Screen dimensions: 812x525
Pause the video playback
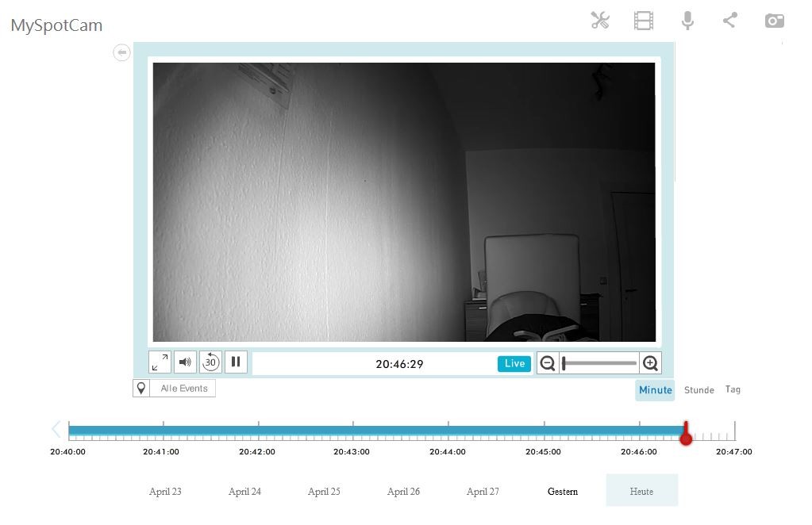click(236, 362)
